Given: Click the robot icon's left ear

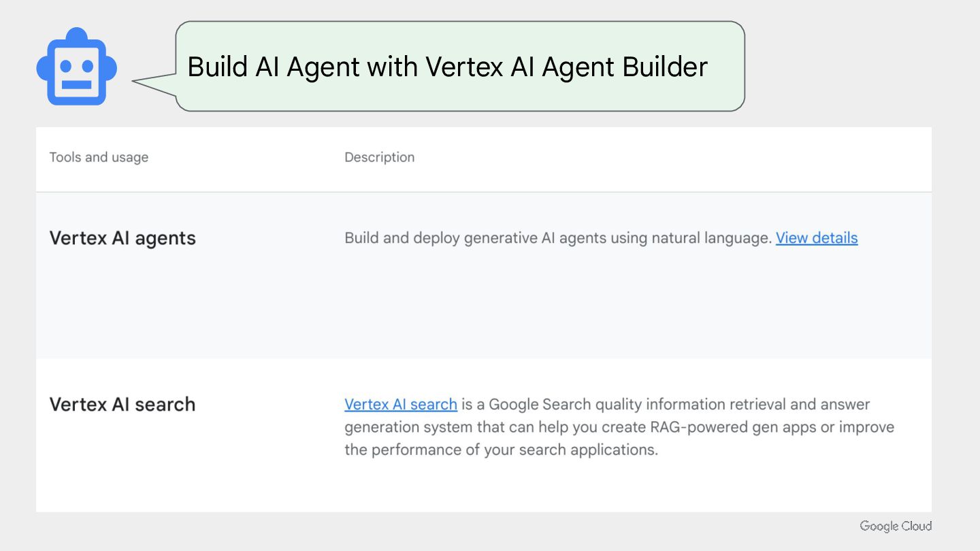Looking at the screenshot, I should [42, 68].
